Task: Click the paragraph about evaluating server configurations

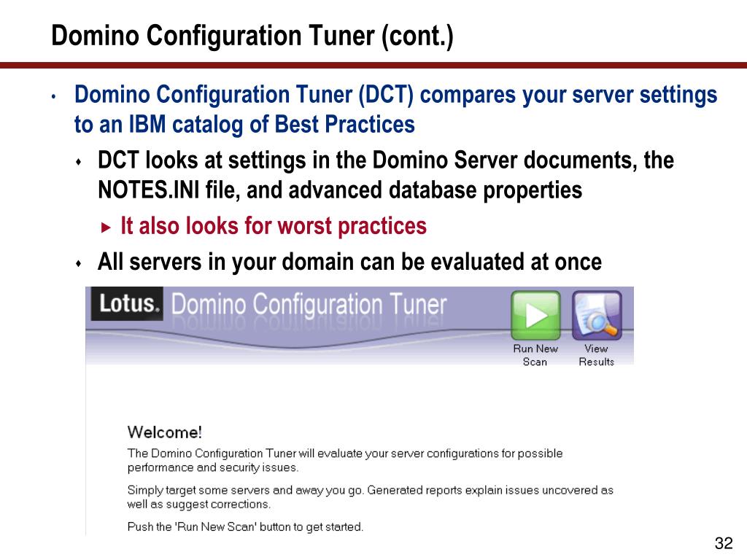Action: pos(345,460)
